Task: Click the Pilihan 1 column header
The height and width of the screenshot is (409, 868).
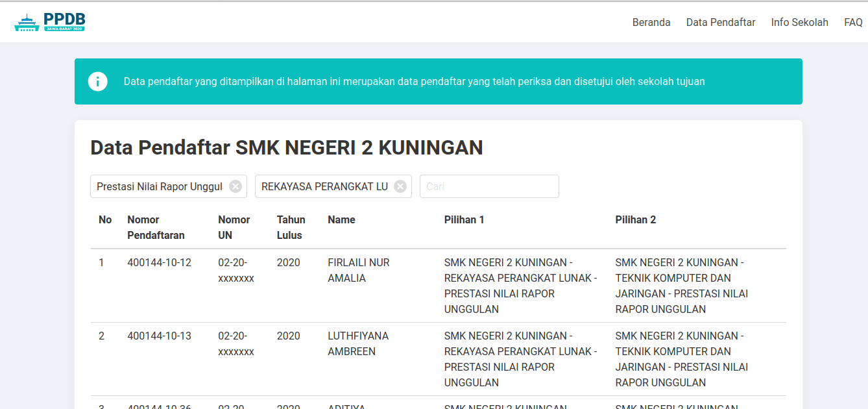Action: click(464, 219)
